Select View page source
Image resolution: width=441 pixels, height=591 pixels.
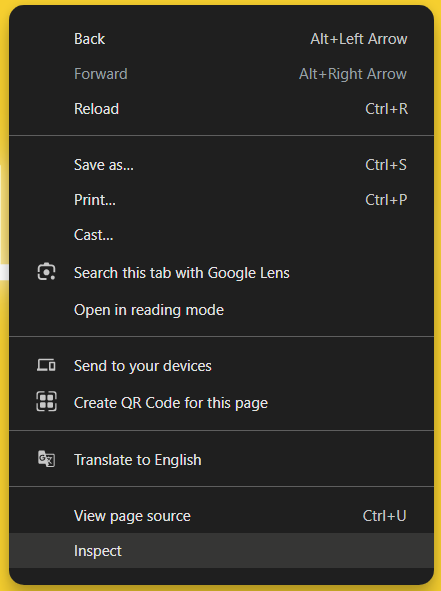pyautogui.click(x=222, y=516)
